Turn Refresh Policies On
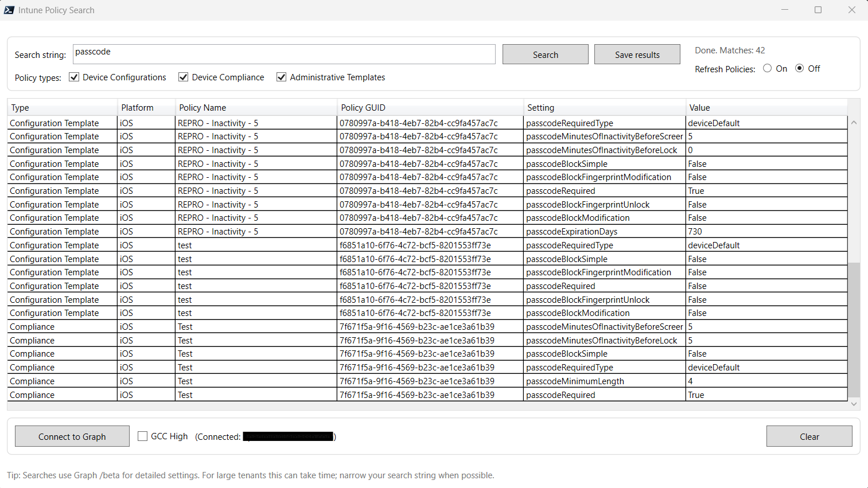868x488 pixels. [767, 68]
